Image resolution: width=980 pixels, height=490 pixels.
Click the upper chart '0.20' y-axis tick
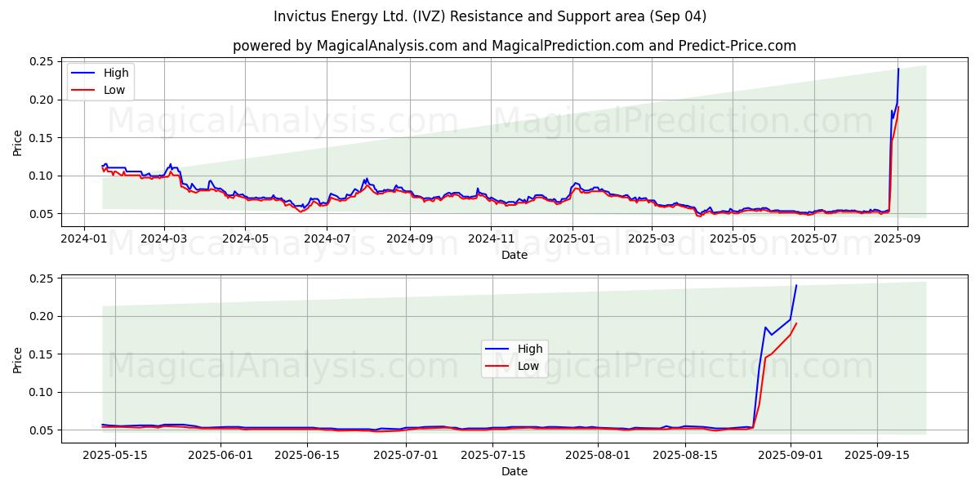click(42, 100)
